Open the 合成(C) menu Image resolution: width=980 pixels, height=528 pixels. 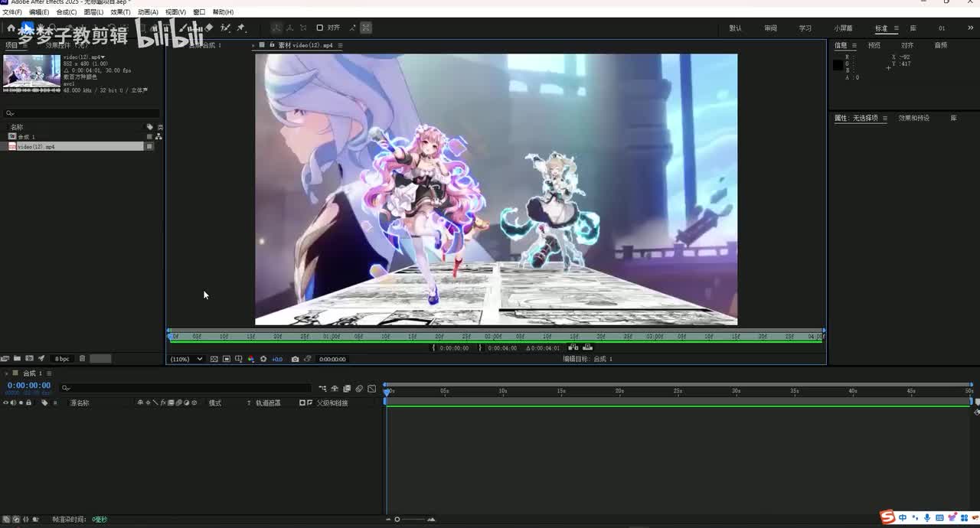67,12
